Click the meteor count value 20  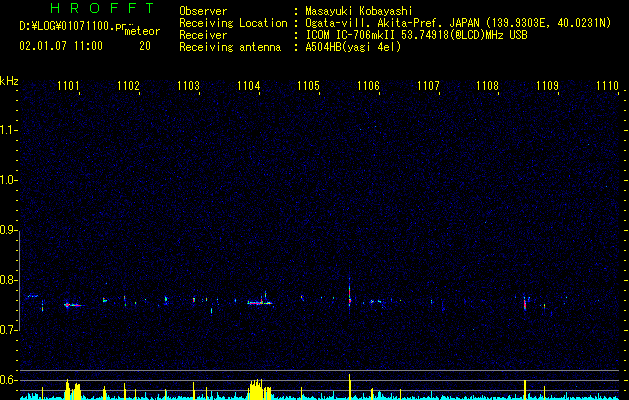pyautogui.click(x=145, y=46)
